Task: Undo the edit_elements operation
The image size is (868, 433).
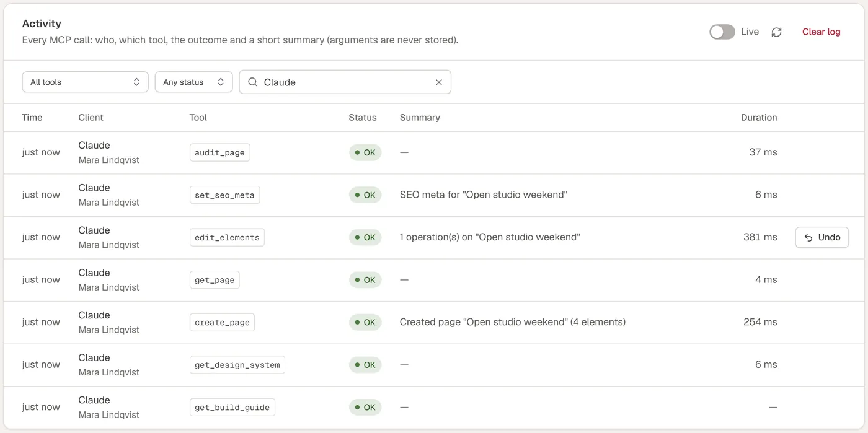Action: click(822, 237)
